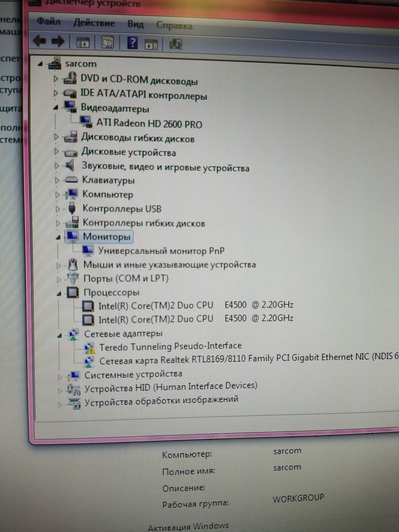Click the Устройства обработки изображений icon
The width and height of the screenshot is (399, 532).
(x=74, y=404)
